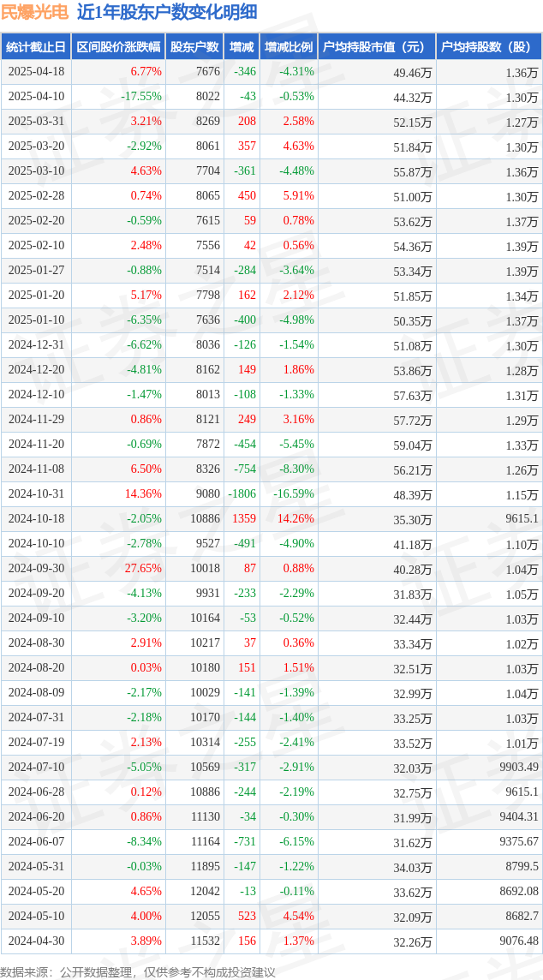Select the 2025-04-18 date cell
Screen dimensions: 543x980
click(x=36, y=72)
